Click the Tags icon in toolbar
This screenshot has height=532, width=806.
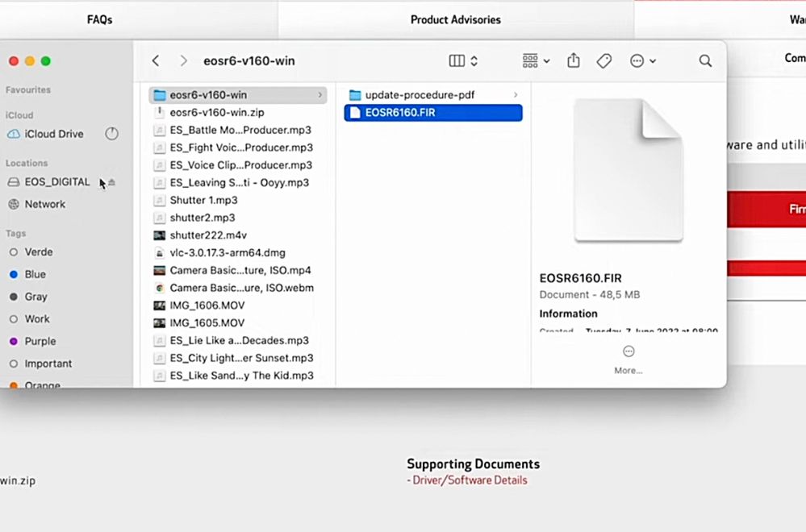click(x=604, y=61)
